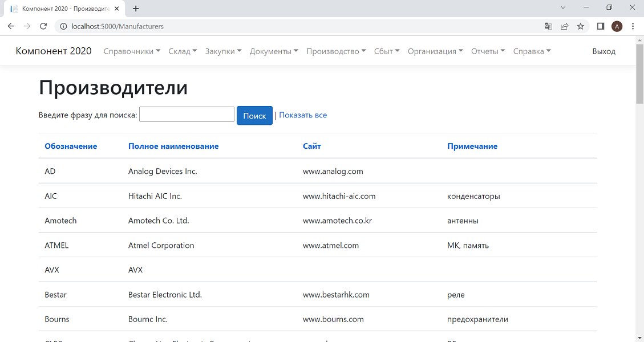Image resolution: width=644 pixels, height=342 pixels.
Task: Click www.bestarhk.com text
Action: pyautogui.click(x=336, y=294)
